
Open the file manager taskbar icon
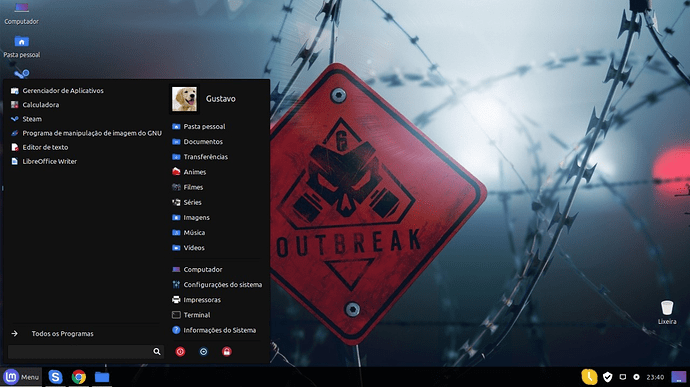click(x=102, y=377)
